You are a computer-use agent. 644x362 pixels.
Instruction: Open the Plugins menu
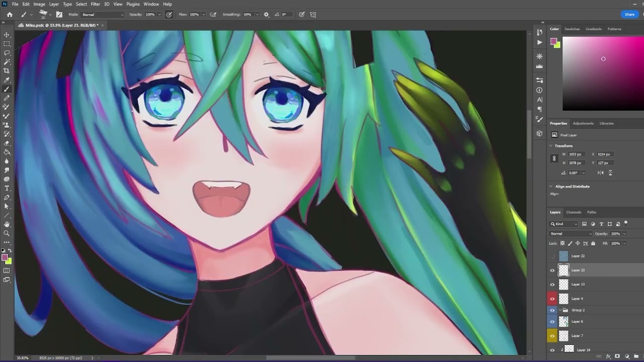(133, 4)
